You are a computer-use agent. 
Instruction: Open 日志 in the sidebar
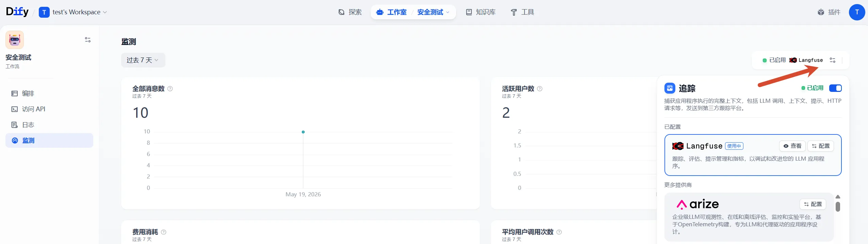[49, 125]
